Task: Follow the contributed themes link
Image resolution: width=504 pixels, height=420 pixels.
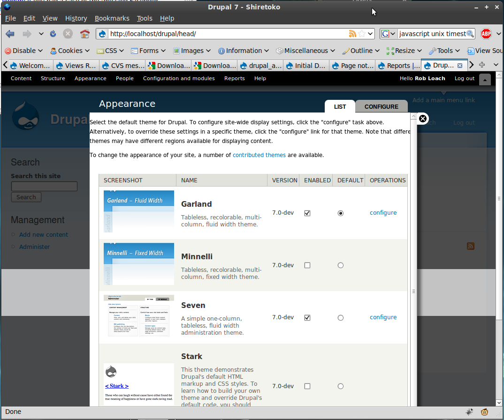Action: coord(259,155)
